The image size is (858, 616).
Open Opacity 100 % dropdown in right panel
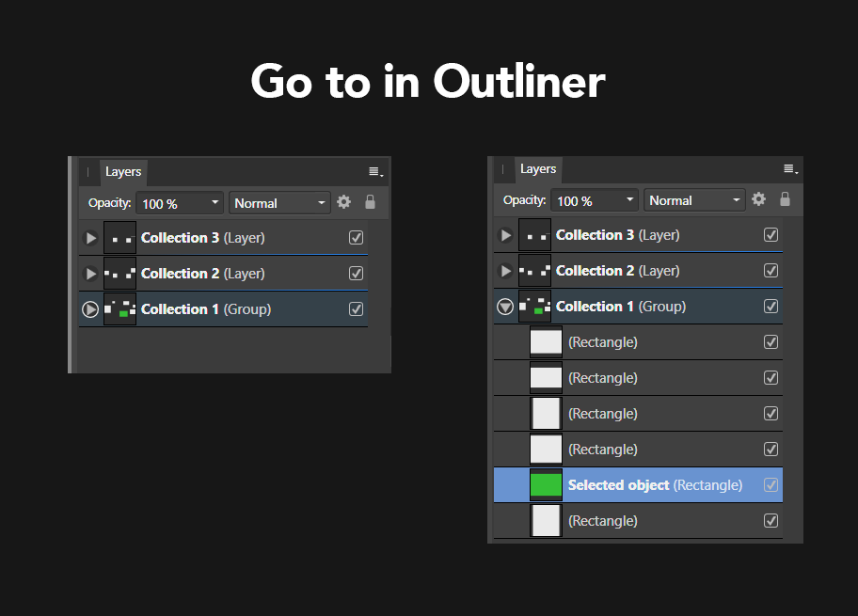[595, 200]
